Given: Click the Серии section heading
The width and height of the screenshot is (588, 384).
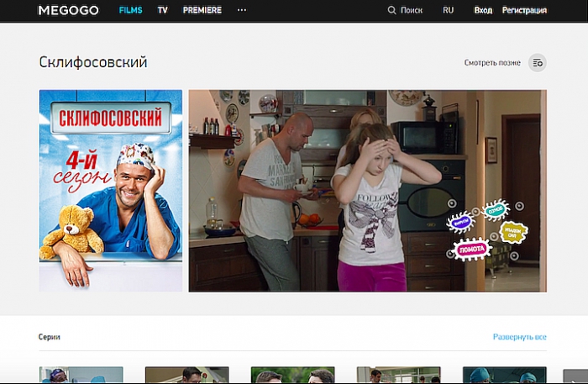Looking at the screenshot, I should pos(49,337).
